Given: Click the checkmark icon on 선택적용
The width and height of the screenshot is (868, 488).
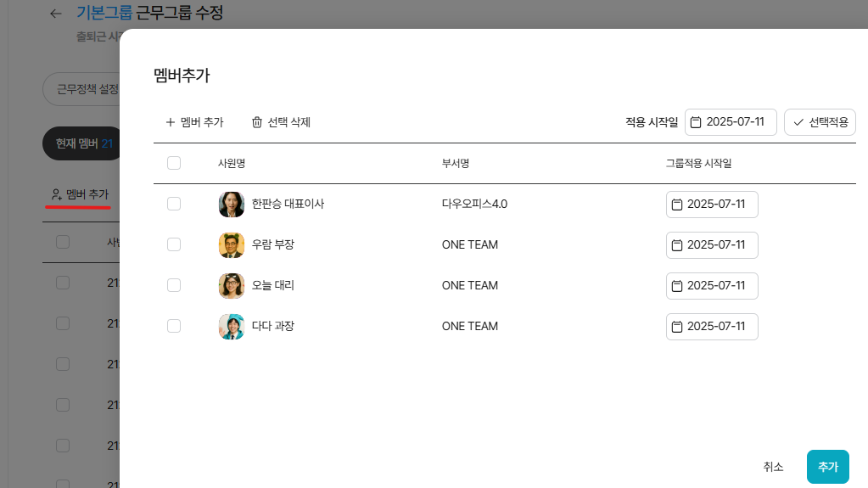Looking at the screenshot, I should (x=798, y=122).
